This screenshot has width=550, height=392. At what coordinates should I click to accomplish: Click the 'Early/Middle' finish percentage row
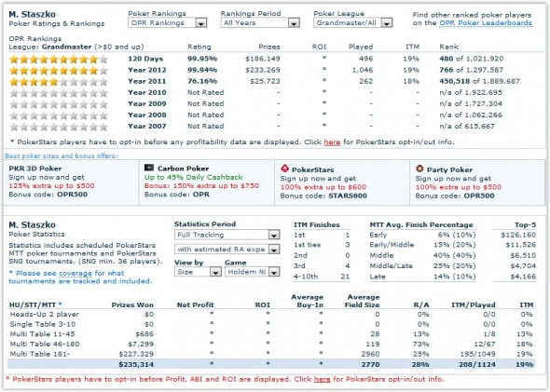(x=422, y=245)
